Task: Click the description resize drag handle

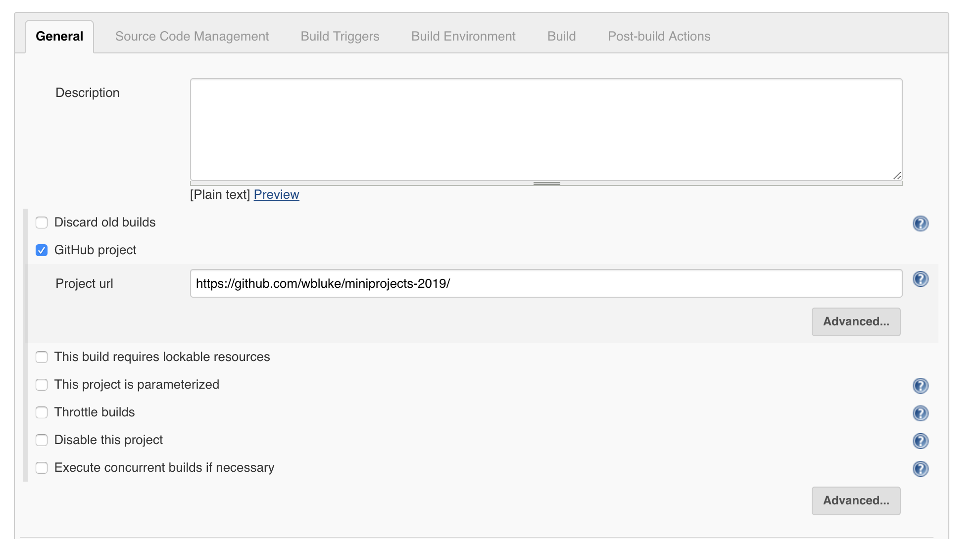Action: point(546,183)
